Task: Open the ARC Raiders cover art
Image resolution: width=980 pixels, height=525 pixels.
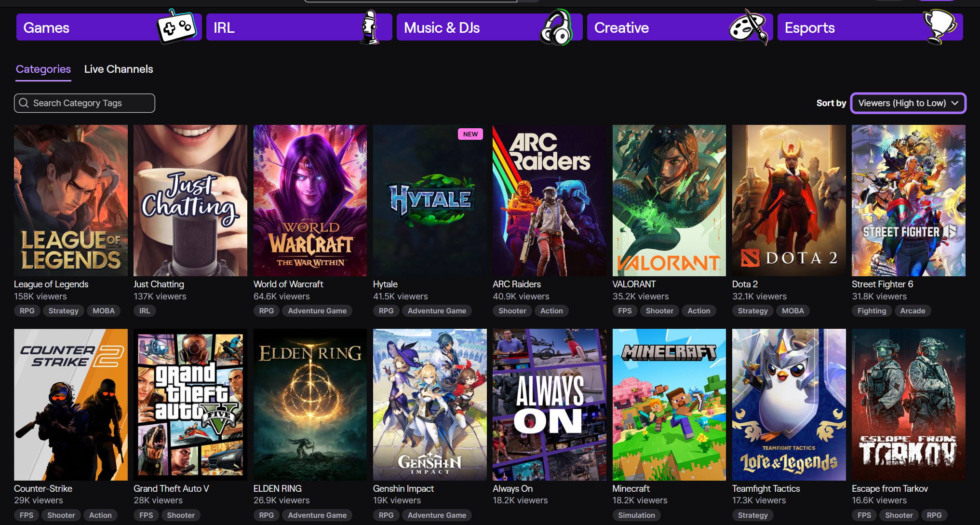Action: tap(549, 201)
